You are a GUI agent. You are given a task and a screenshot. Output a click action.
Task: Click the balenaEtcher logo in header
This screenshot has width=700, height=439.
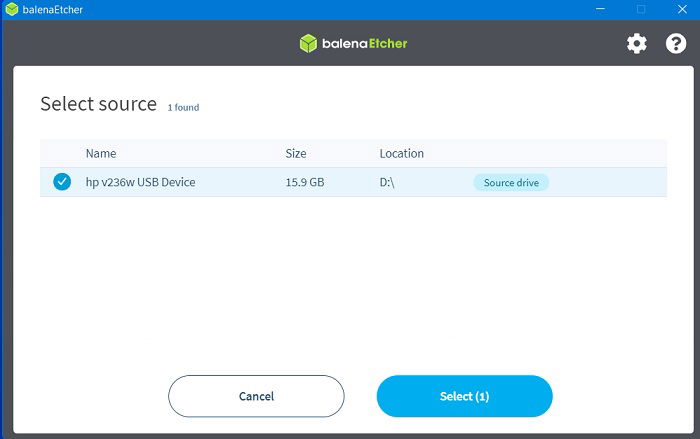click(x=353, y=43)
